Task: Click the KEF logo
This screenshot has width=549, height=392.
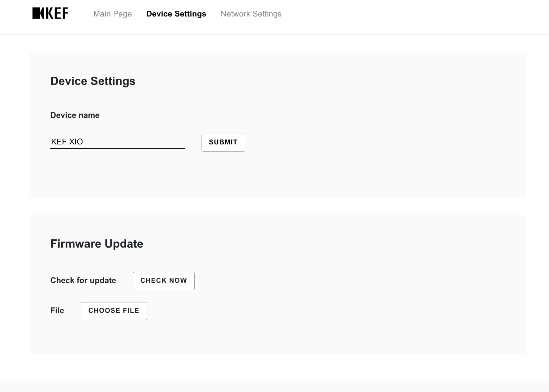Action: click(50, 13)
